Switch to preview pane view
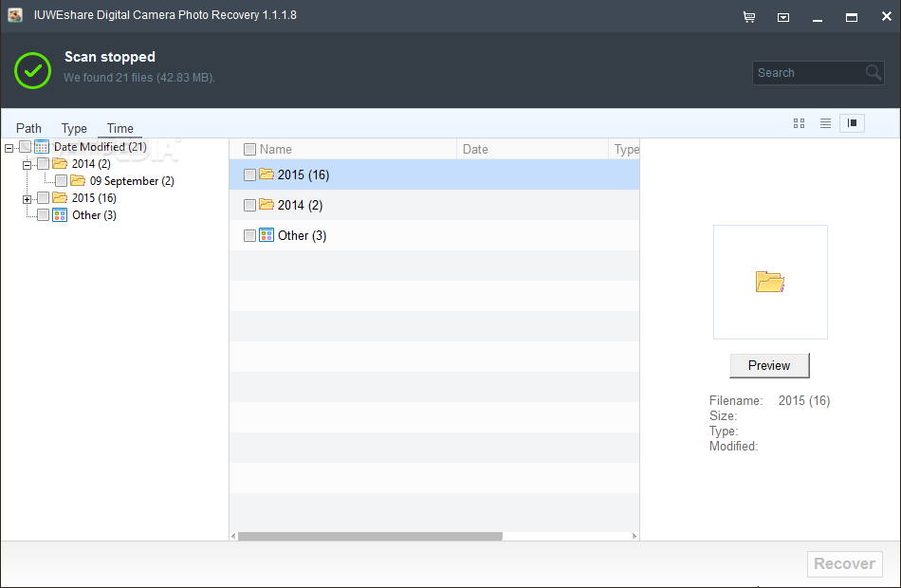 [x=853, y=123]
